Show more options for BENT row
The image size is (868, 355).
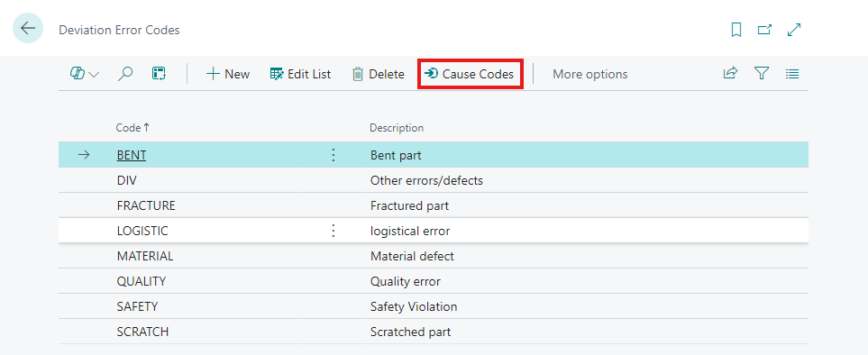tap(333, 155)
